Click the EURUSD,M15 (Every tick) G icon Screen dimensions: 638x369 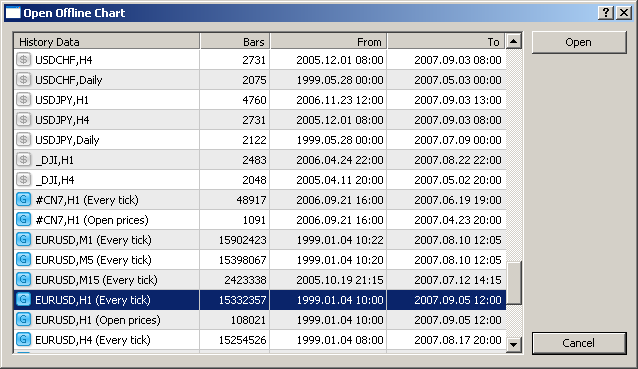point(23,279)
